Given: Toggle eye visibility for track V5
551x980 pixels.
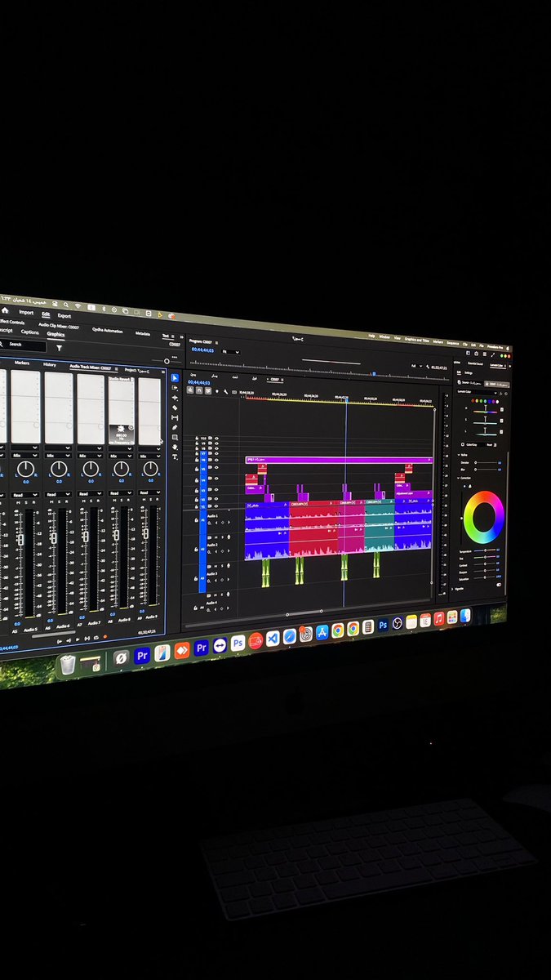Looking at the screenshot, I should (x=216, y=468).
